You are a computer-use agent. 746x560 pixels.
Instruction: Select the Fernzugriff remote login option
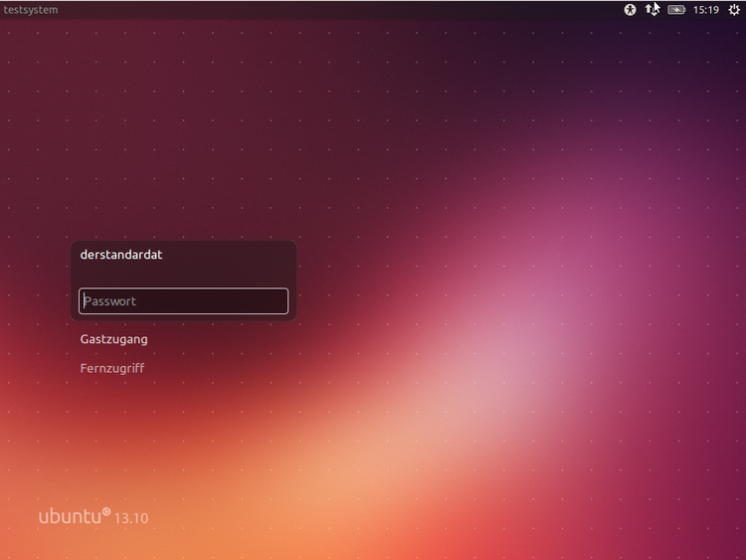point(112,368)
